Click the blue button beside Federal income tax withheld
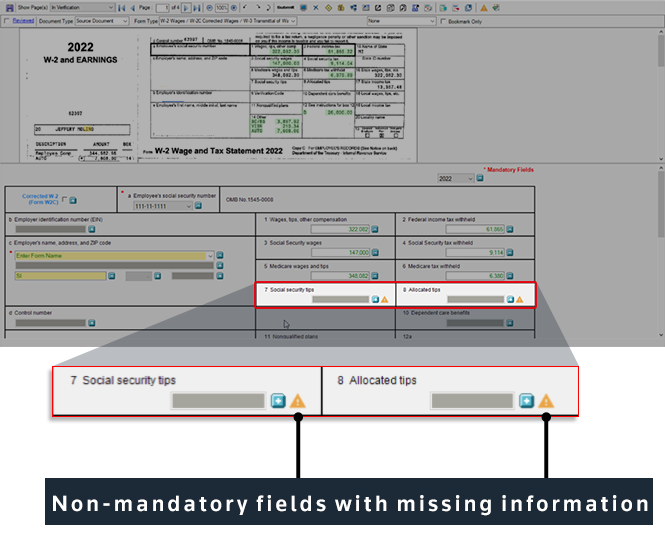Screen dimensions: 665x547 click(x=510, y=229)
